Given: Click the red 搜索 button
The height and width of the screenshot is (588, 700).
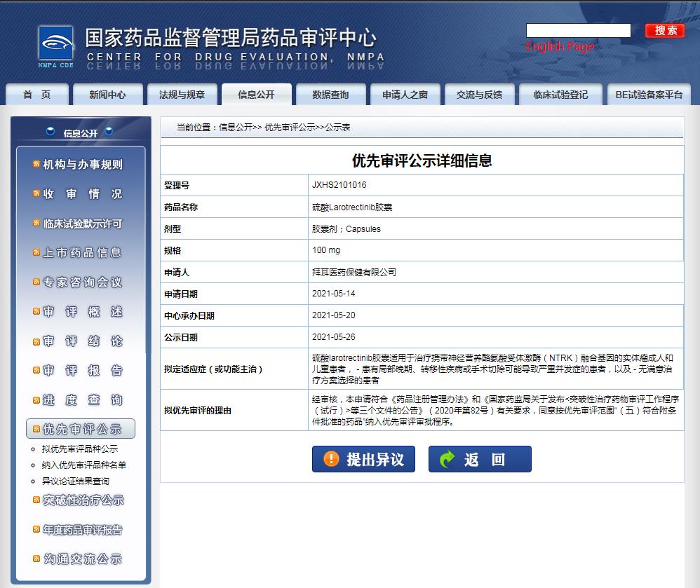Looking at the screenshot, I should (x=665, y=30).
